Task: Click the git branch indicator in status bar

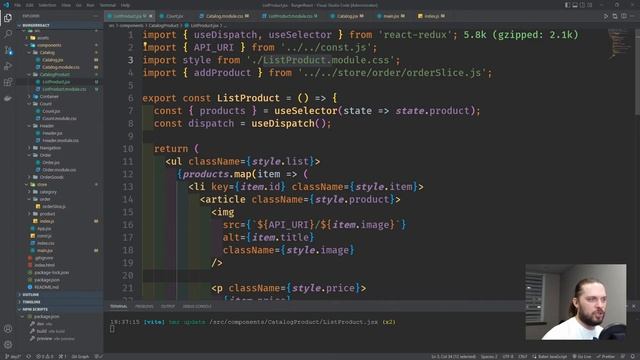Action: pyautogui.click(x=12, y=356)
